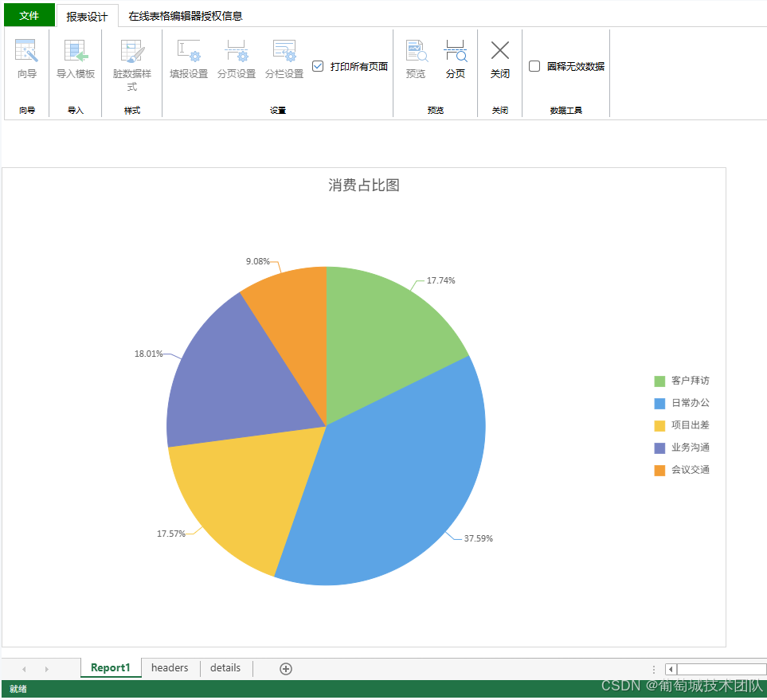Click the 分页 paging preview icon
Screen dimensions: 767x700
point(456,51)
